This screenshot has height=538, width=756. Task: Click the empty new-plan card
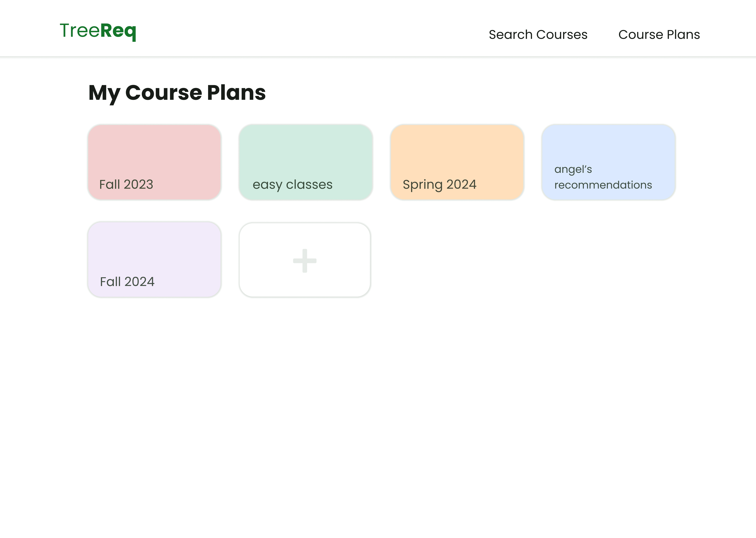coord(305,260)
